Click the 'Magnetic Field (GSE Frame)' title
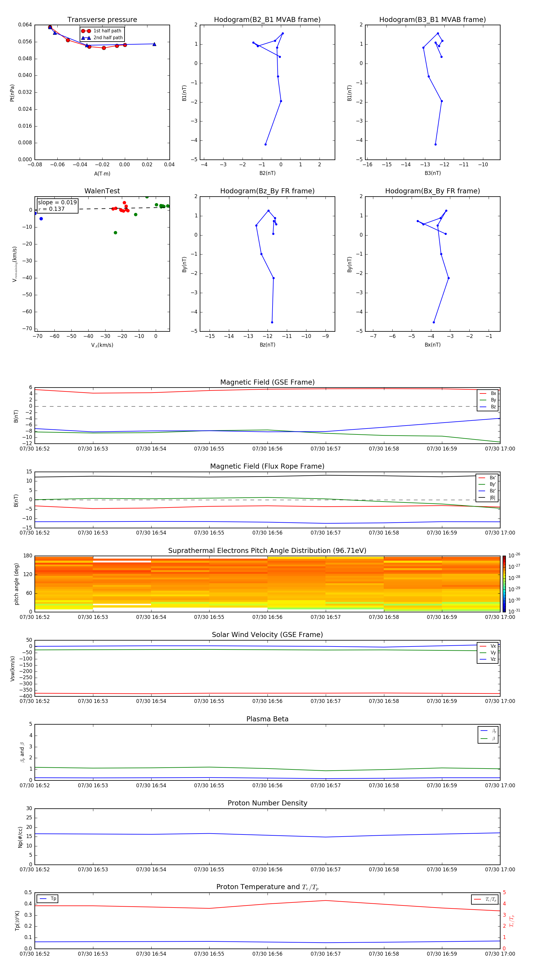535x980 pixels. 267,382
